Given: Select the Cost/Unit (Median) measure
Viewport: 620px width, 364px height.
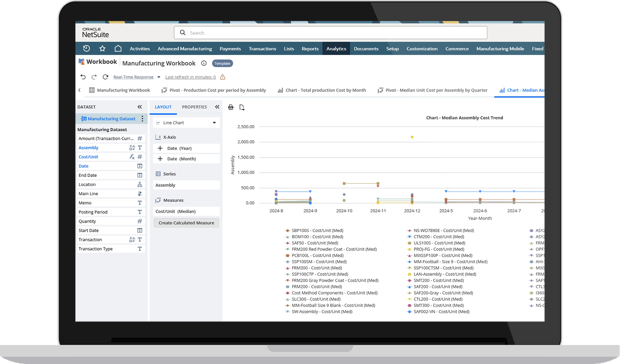Looking at the screenshot, I should click(x=186, y=211).
